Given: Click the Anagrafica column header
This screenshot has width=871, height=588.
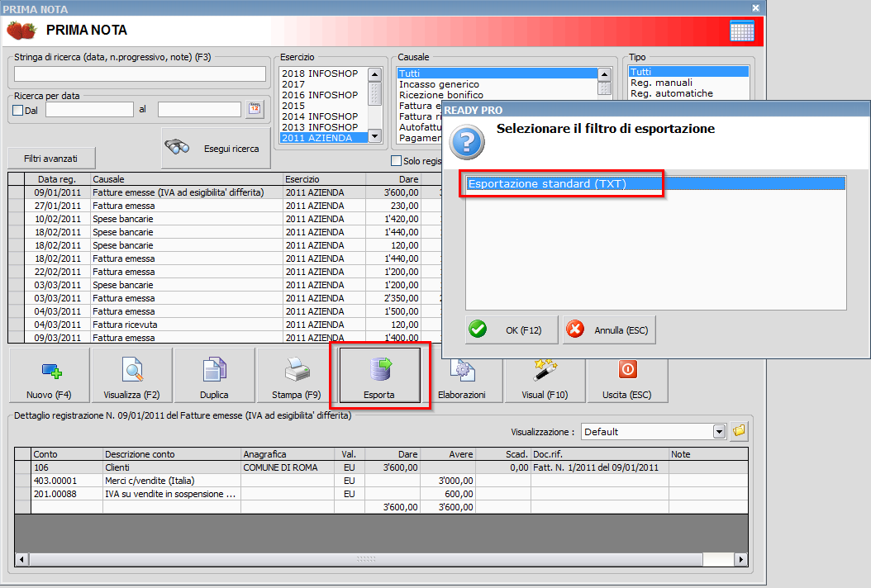Looking at the screenshot, I should (x=288, y=454).
